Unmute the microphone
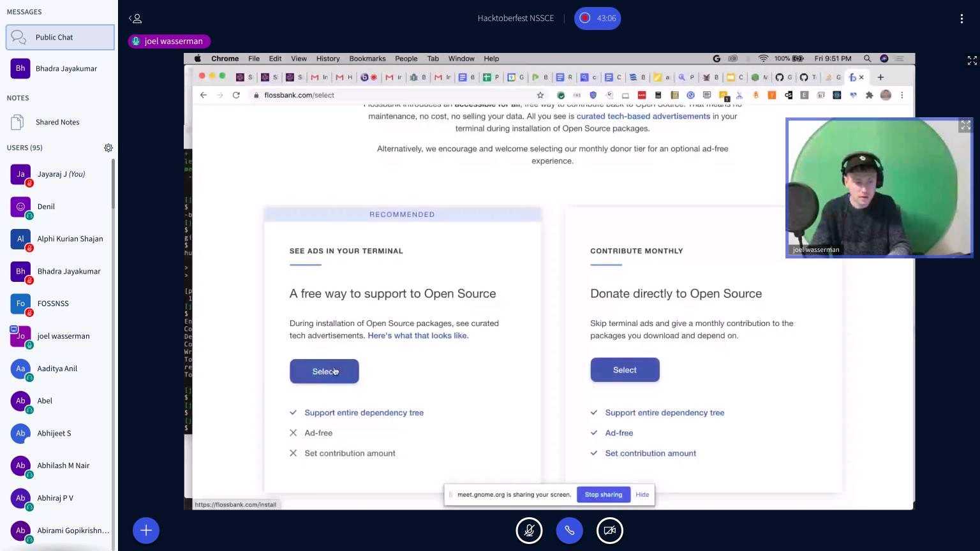This screenshot has width=980, height=551. 529,531
